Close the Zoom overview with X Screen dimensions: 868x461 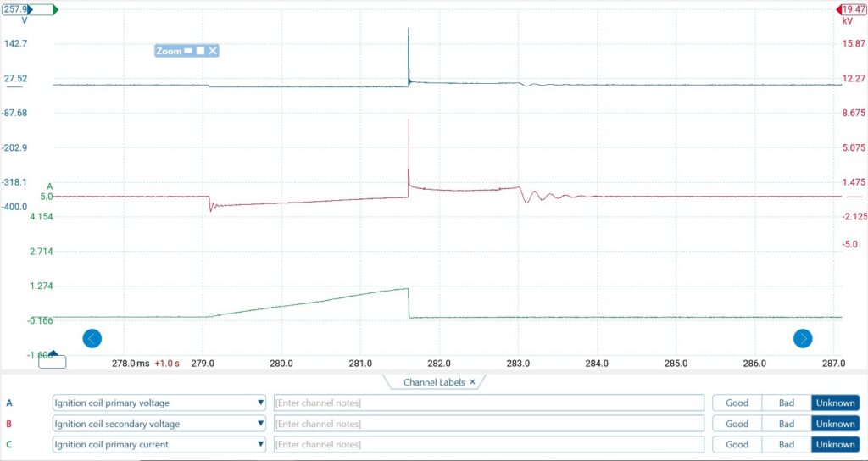[213, 51]
